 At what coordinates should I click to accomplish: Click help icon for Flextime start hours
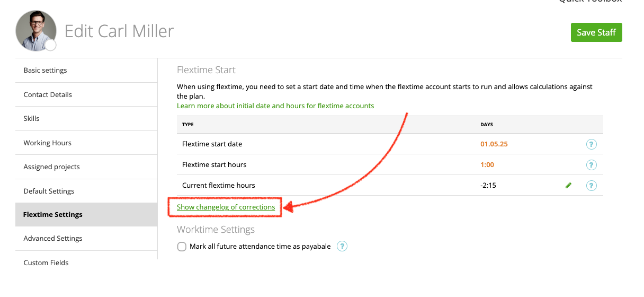coord(591,165)
